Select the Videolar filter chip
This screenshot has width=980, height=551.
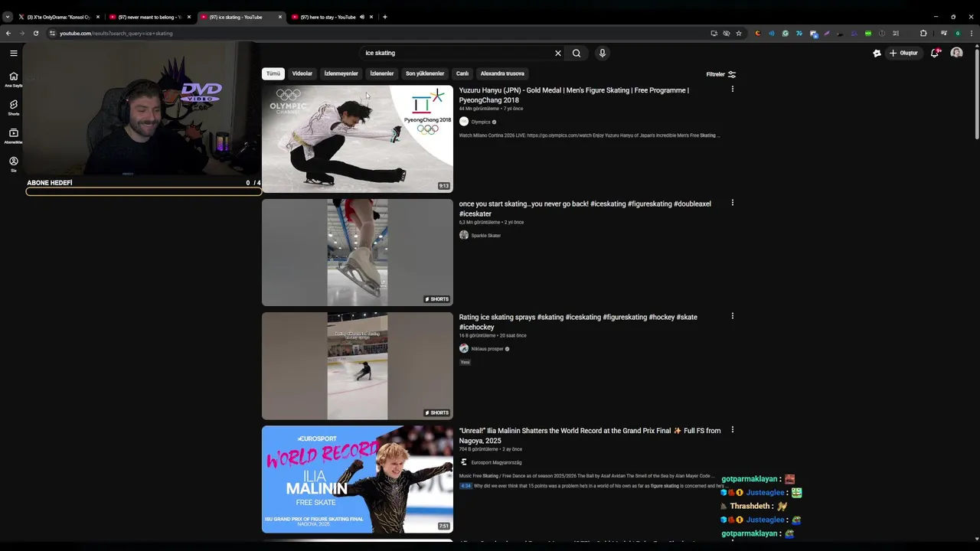click(302, 73)
